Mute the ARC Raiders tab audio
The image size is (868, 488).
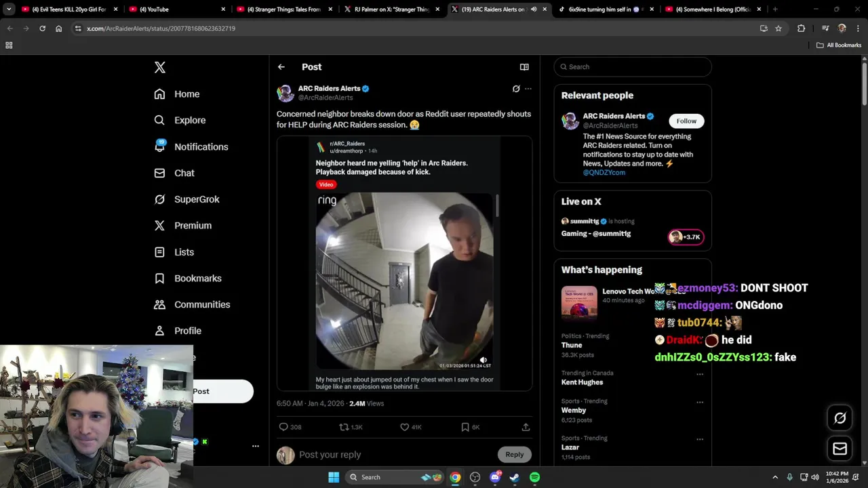tap(534, 9)
